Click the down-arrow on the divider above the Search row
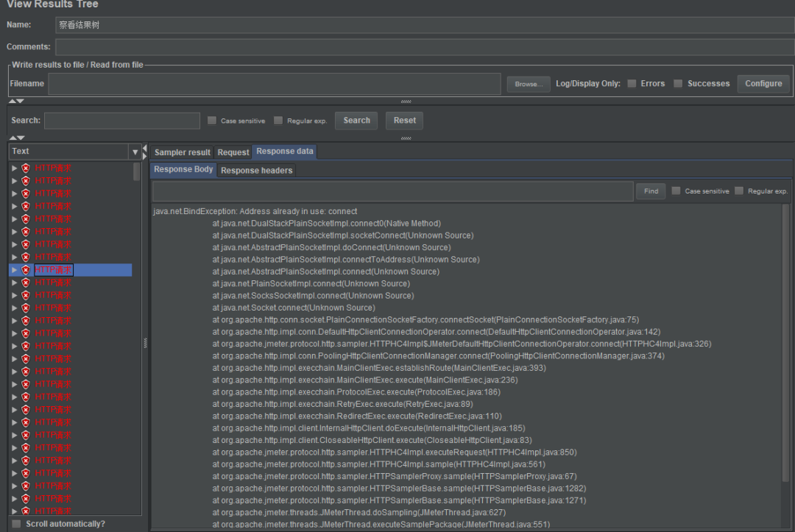The height and width of the screenshot is (532, 795). [x=21, y=101]
